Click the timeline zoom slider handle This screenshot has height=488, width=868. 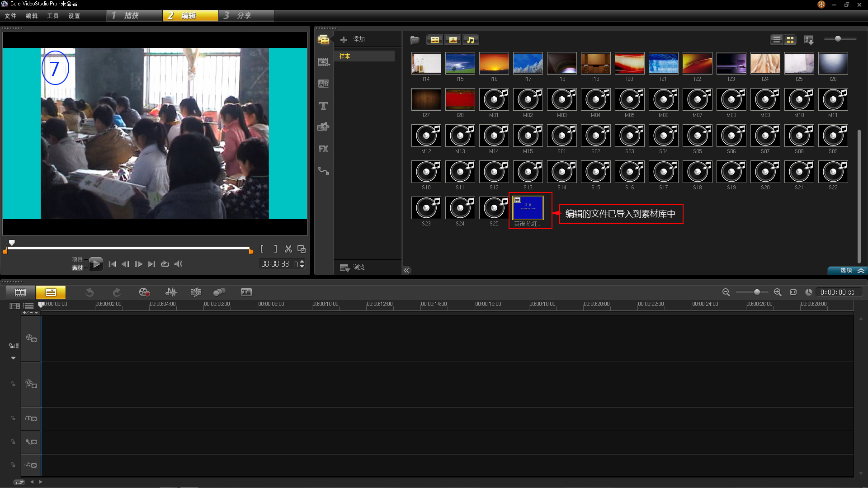click(x=757, y=292)
